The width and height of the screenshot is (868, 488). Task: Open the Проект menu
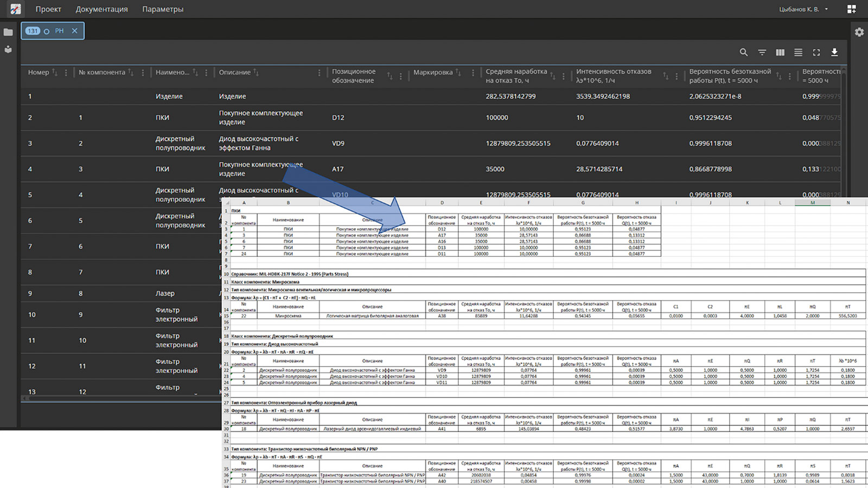(48, 9)
